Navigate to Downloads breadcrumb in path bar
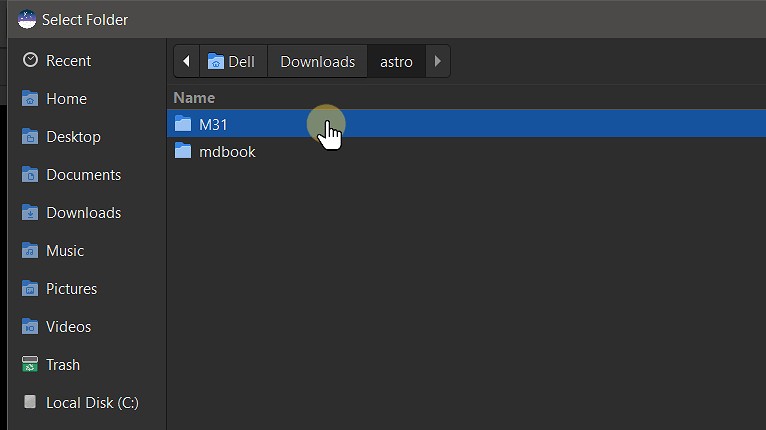This screenshot has height=430, width=766. click(317, 61)
